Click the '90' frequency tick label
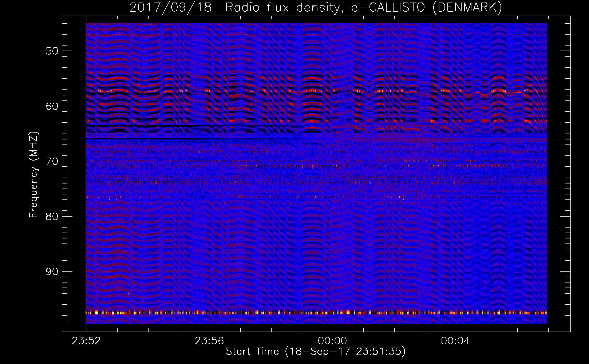589x364 pixels. click(x=52, y=272)
